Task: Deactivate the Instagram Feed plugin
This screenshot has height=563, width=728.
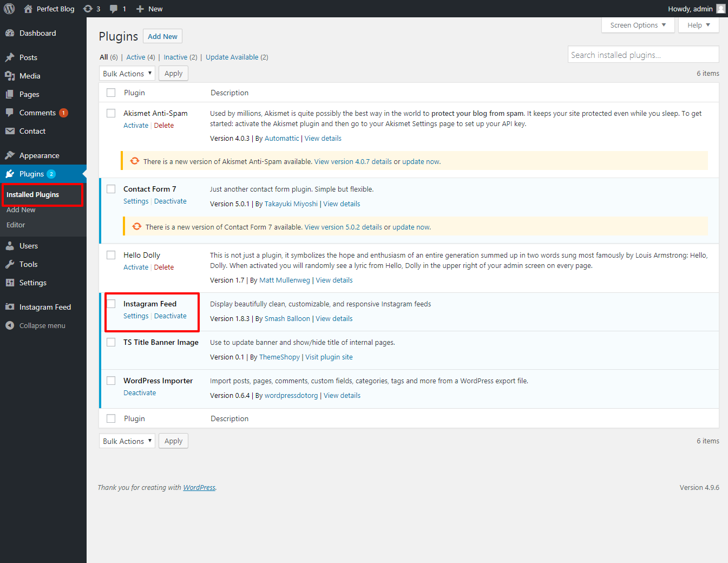Action: pyautogui.click(x=170, y=316)
